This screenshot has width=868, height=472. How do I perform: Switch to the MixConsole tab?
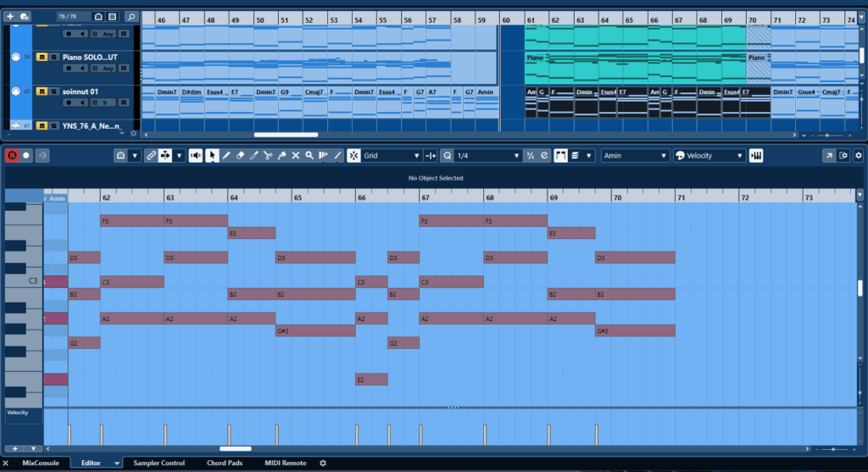[x=42, y=464]
